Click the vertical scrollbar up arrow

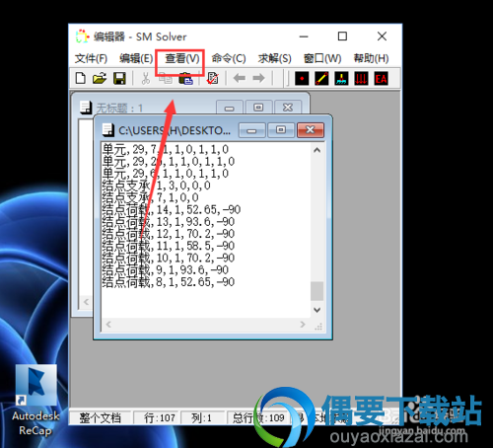click(317, 150)
